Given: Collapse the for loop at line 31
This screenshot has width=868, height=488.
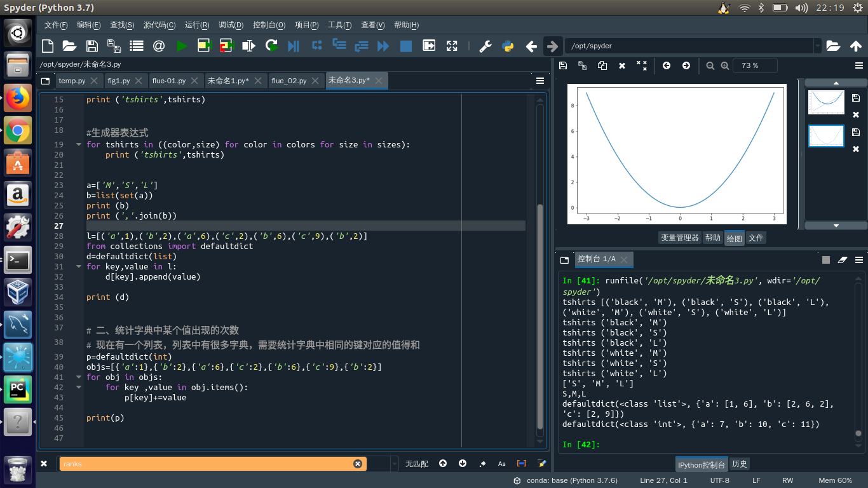Looking at the screenshot, I should pos(79,266).
